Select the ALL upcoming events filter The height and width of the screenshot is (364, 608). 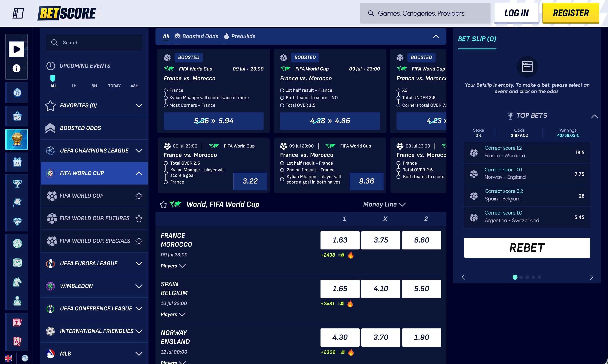pyautogui.click(x=54, y=86)
